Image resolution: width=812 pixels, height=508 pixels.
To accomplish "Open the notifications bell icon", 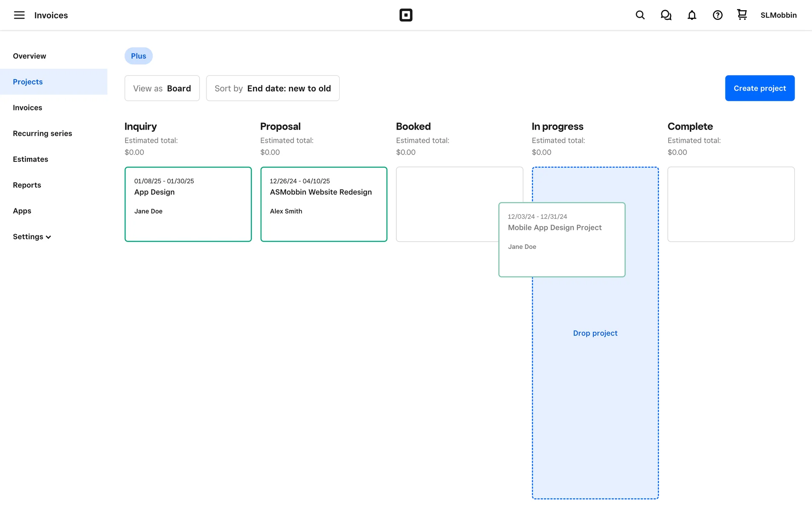I will (691, 15).
